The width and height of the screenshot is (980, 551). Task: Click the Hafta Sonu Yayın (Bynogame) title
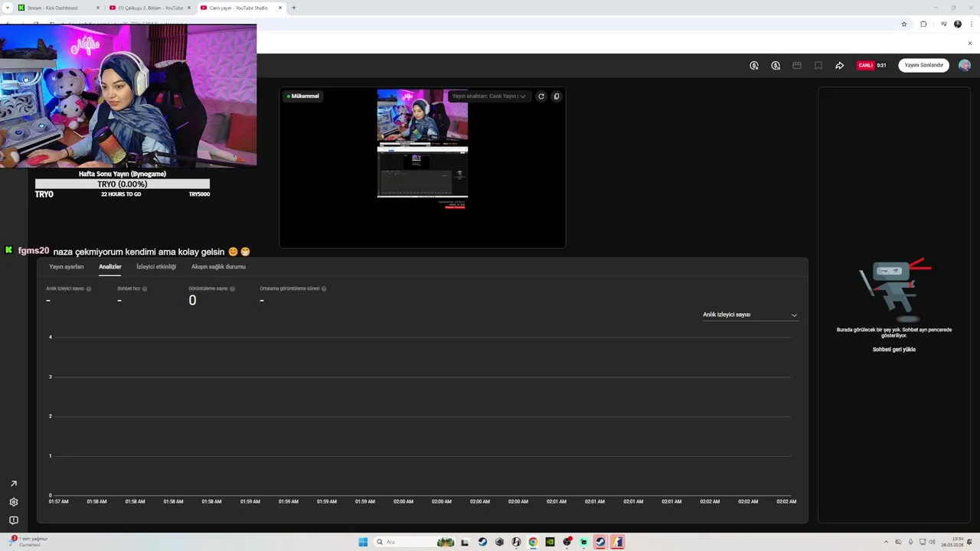[x=122, y=174]
